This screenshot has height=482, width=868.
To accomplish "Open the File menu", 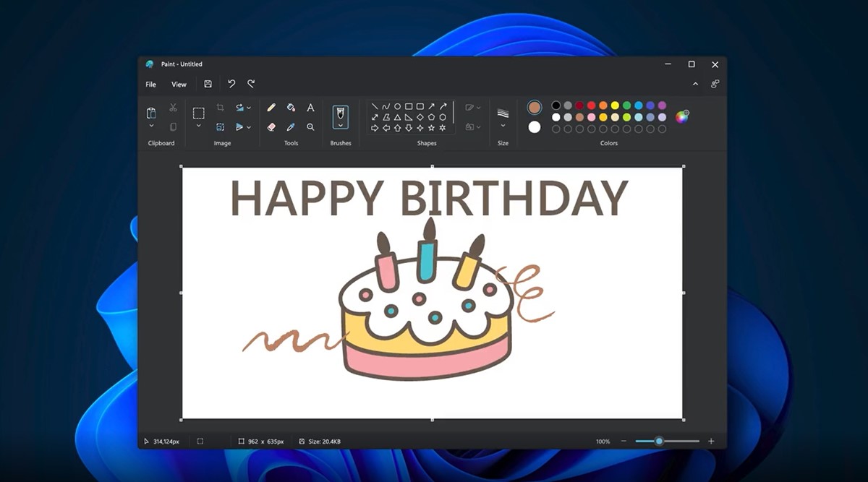I will pyautogui.click(x=150, y=85).
